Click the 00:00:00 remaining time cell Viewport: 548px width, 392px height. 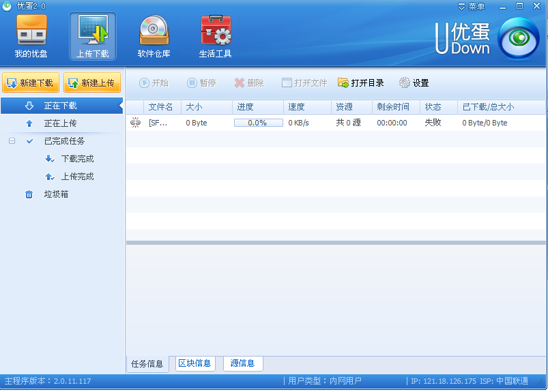[392, 123]
